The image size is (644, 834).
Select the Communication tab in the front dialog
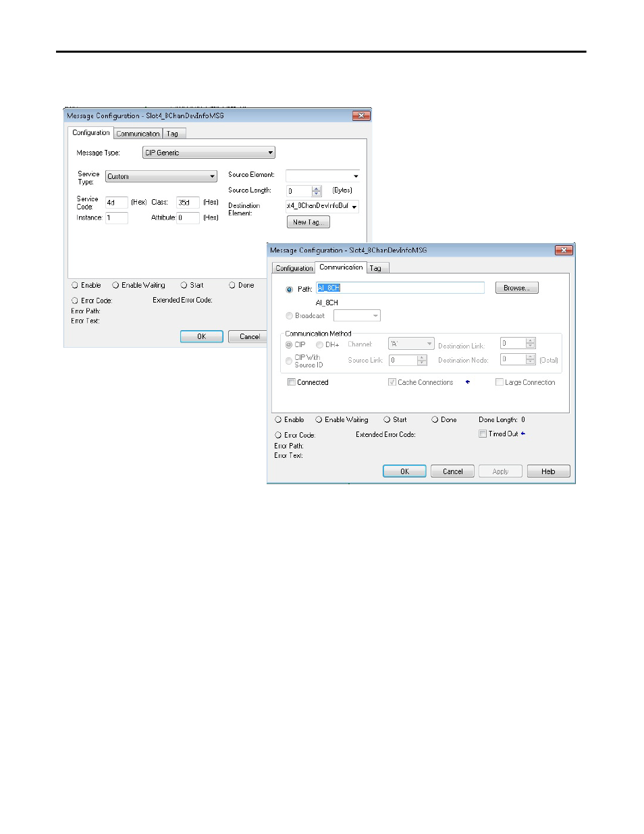pyautogui.click(x=341, y=267)
